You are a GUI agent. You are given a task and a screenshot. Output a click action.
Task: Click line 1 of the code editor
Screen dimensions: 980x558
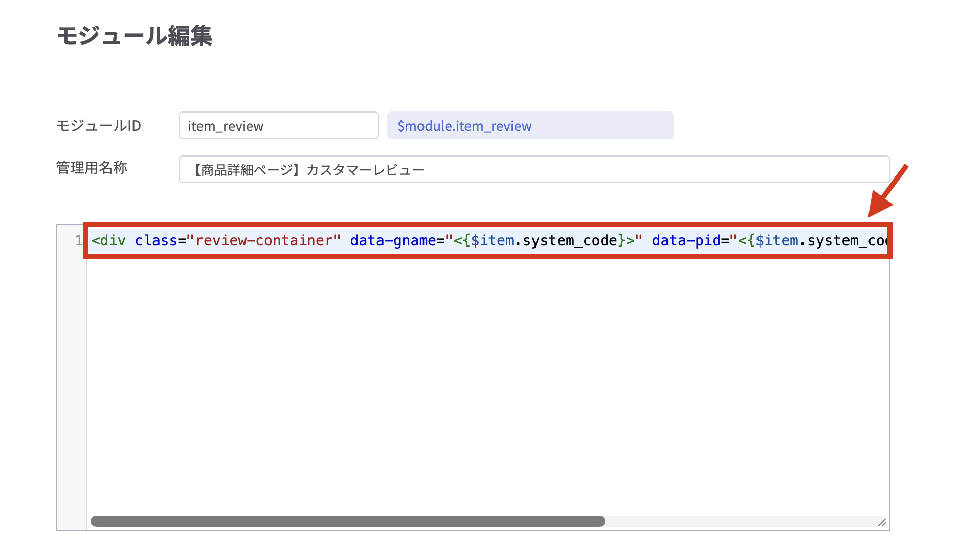click(x=488, y=240)
